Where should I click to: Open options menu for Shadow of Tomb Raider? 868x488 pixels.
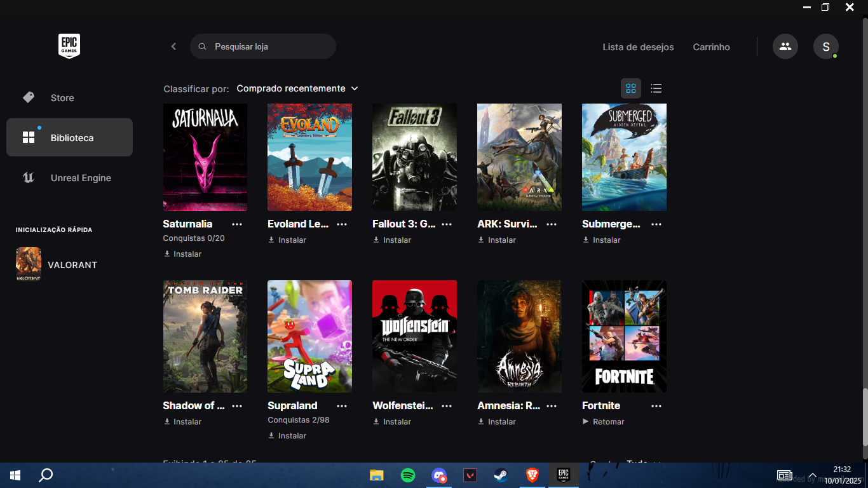click(x=237, y=406)
